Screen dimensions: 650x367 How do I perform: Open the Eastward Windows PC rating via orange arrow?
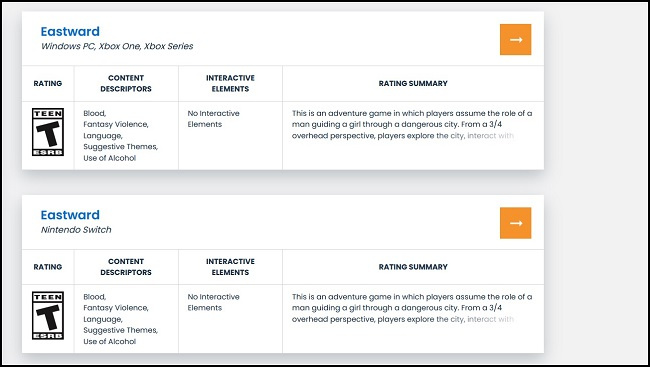point(515,39)
